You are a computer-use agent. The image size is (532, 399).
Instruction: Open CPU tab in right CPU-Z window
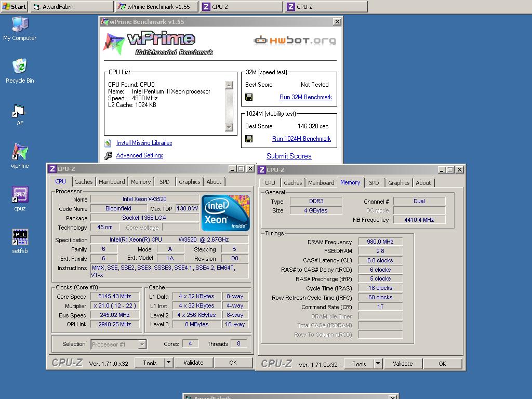pos(270,183)
